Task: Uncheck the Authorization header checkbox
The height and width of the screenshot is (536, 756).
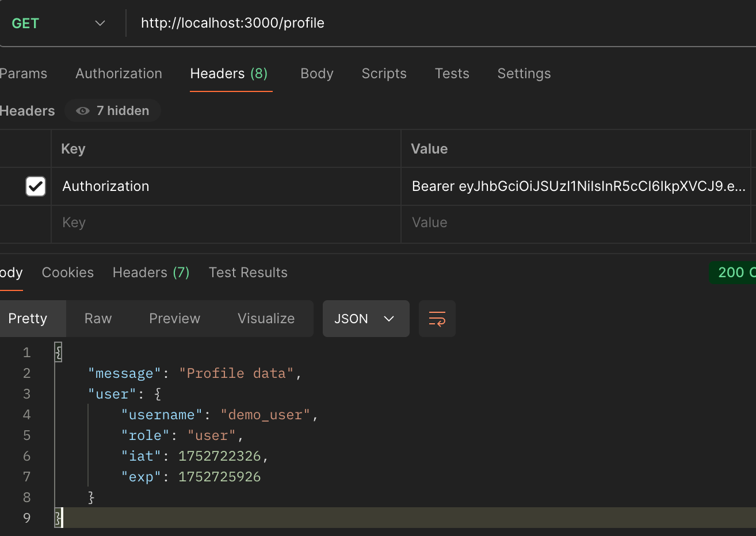Action: tap(36, 186)
